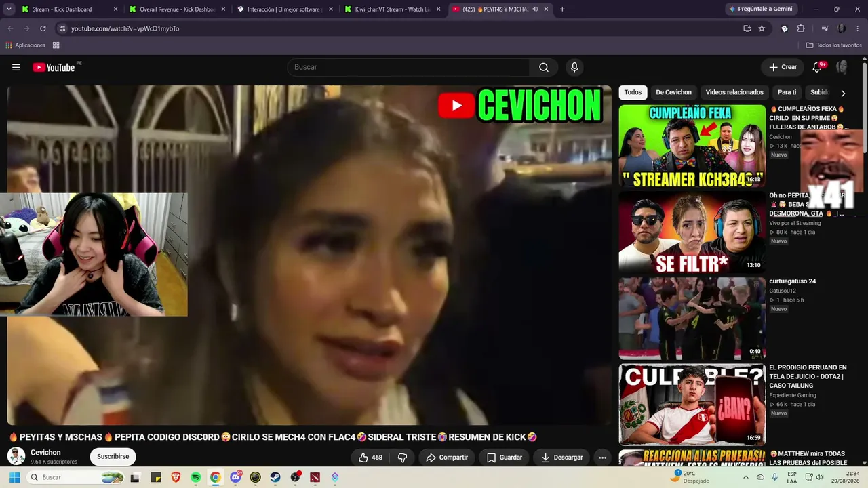Viewport: 868px width, 488px height.
Task: Open a new browser tab
Action: (562, 9)
